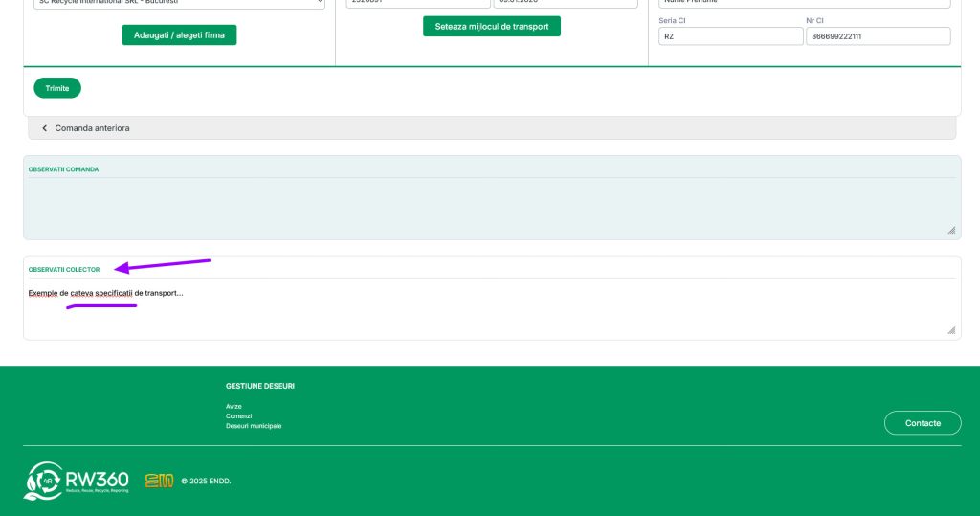Click into the Nr CI input field
Viewport: 980px width, 516px height.
tap(878, 36)
